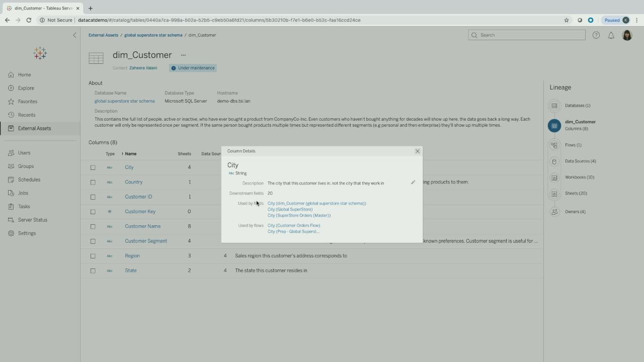
Task: Open the Customer Name column link
Action: point(142,226)
